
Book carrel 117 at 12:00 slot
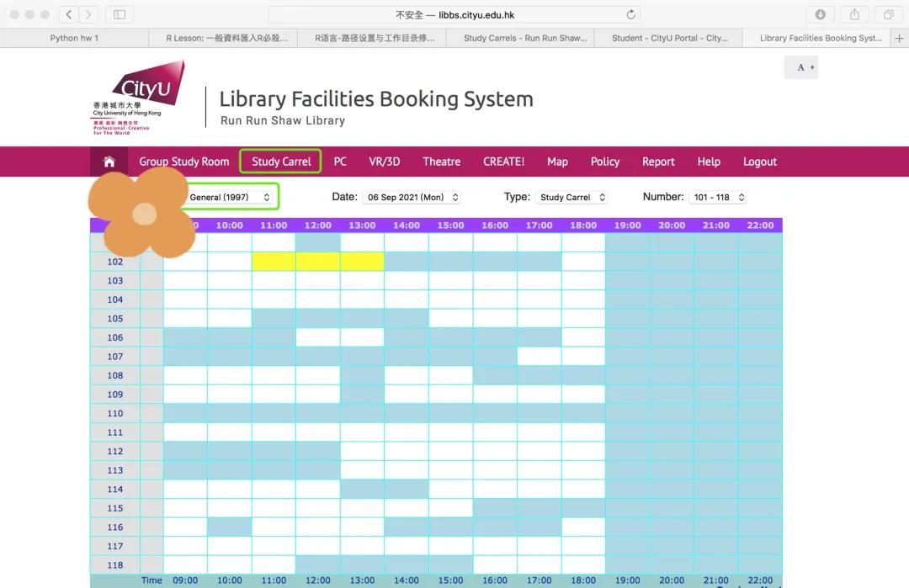pyautogui.click(x=317, y=546)
